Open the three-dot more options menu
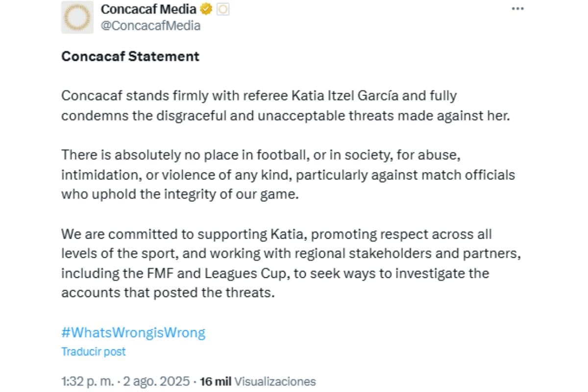The height and width of the screenshot is (392, 588). tap(517, 8)
